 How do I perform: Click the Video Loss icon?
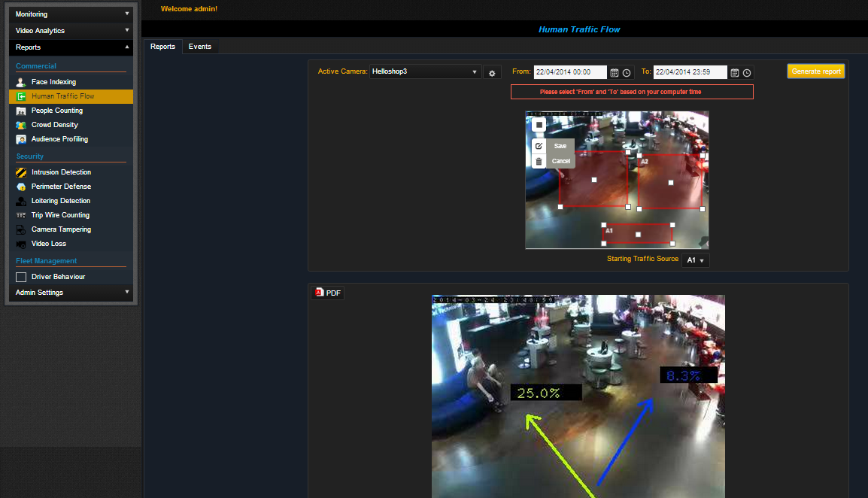coord(21,244)
